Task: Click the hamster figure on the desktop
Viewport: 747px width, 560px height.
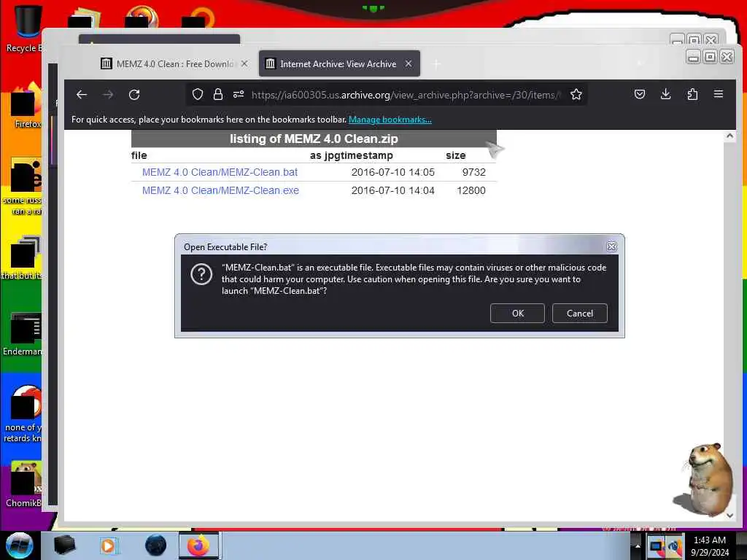Action: [x=704, y=478]
